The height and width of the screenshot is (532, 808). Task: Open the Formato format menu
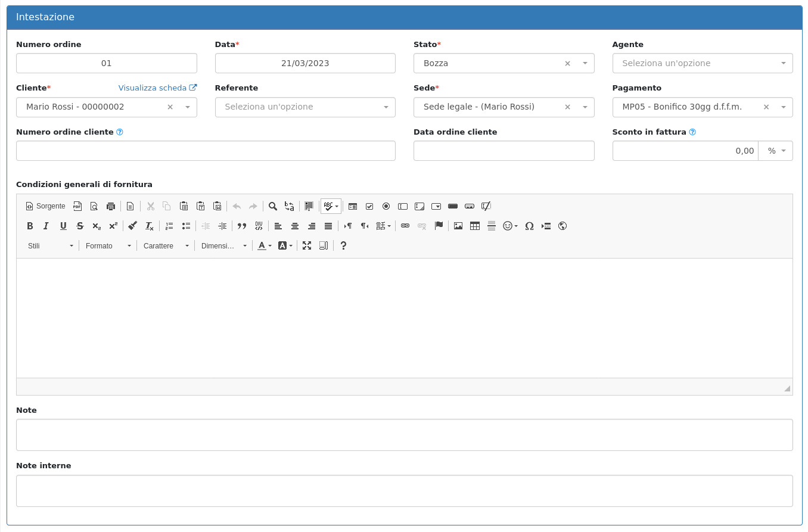point(108,245)
